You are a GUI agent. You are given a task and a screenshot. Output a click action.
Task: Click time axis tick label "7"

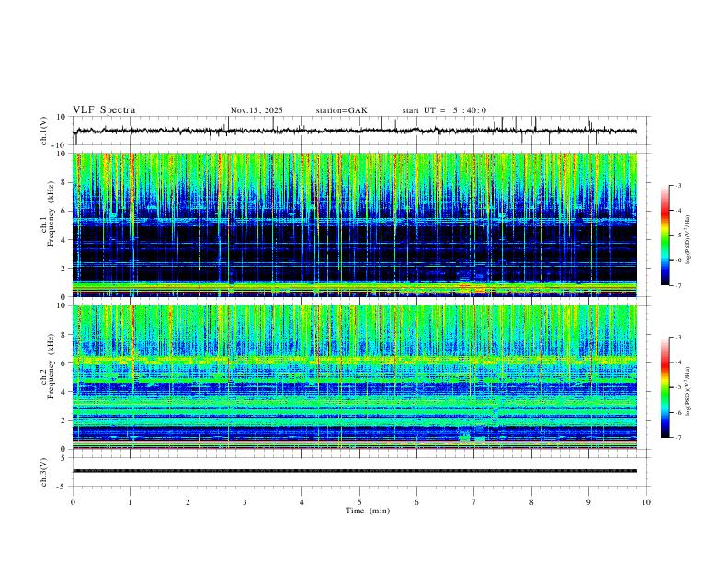474,502
